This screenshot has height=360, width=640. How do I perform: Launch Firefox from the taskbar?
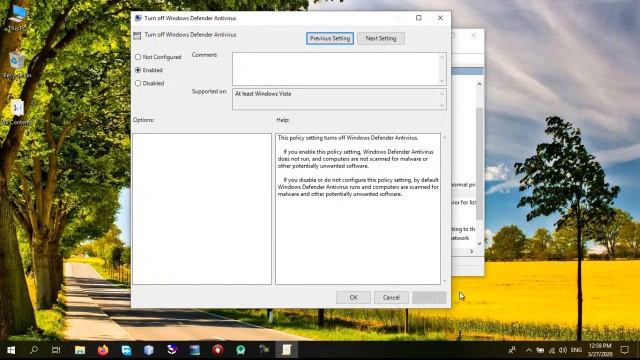(x=103, y=350)
